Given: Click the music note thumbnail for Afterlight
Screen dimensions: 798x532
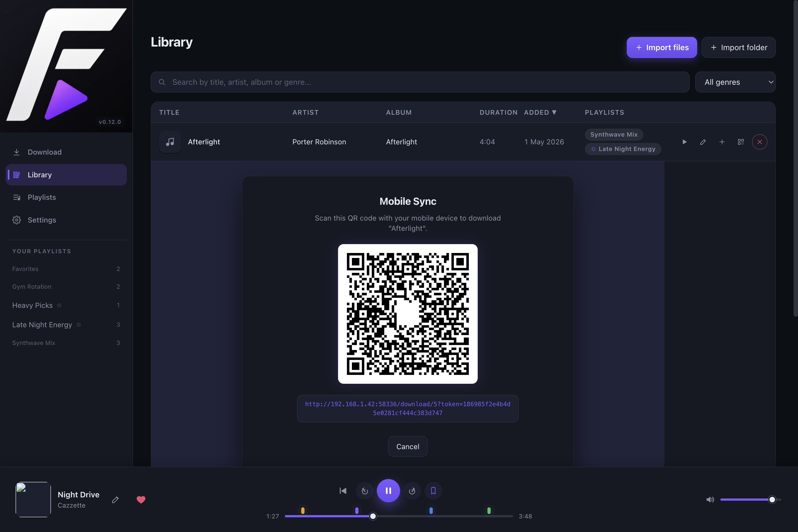Looking at the screenshot, I should click(x=170, y=142).
